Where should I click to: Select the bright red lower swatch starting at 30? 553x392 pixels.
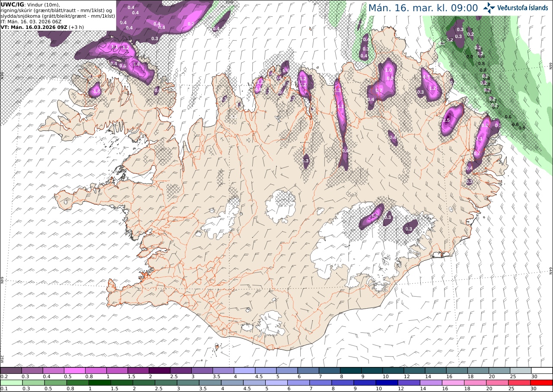pyautogui.click(x=542, y=383)
